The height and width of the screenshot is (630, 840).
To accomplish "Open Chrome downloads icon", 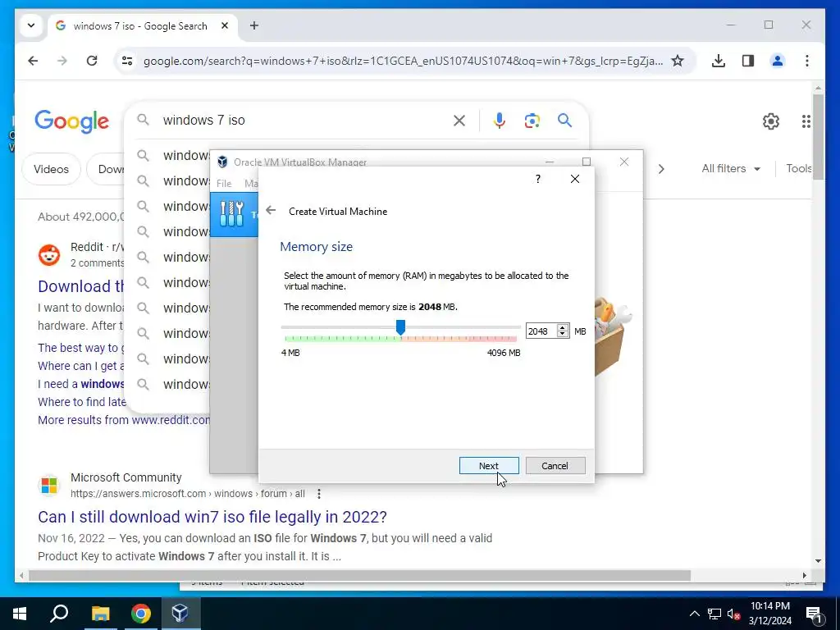I will click(719, 61).
